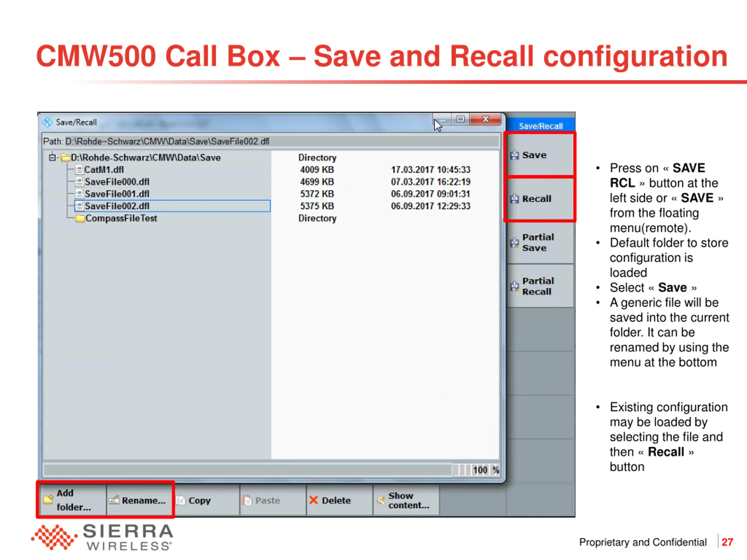Click the Add folder... button

pos(73,500)
